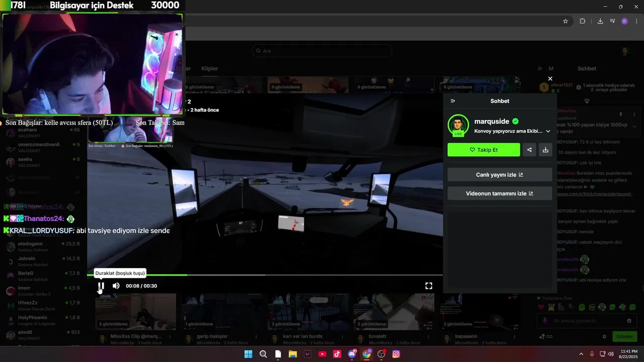644x362 pixels.
Task: Select aimdll in the channel sidebar
Action: tap(43, 335)
